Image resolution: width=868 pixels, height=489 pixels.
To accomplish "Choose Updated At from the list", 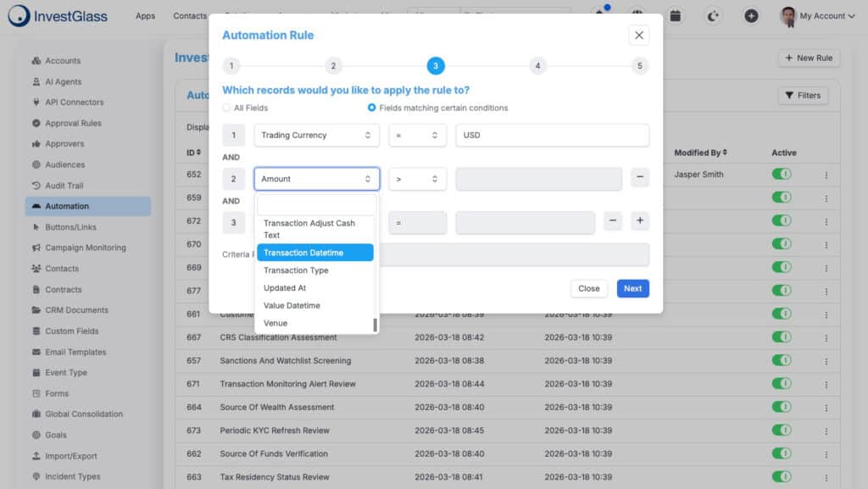I will click(x=315, y=288).
